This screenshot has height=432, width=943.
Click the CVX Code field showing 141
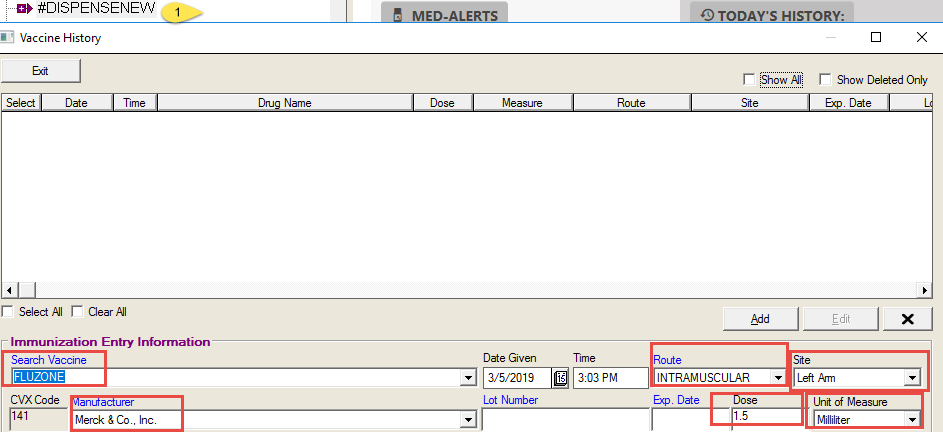(x=38, y=417)
